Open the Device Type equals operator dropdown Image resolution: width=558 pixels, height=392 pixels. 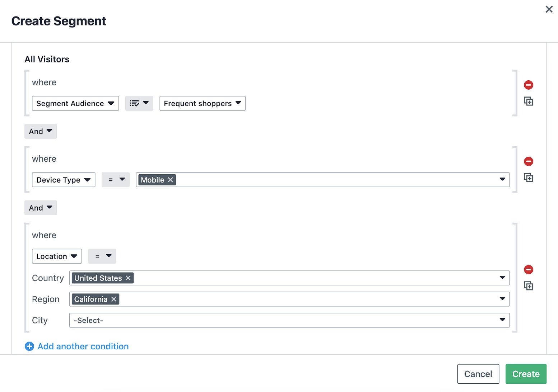pyautogui.click(x=116, y=180)
